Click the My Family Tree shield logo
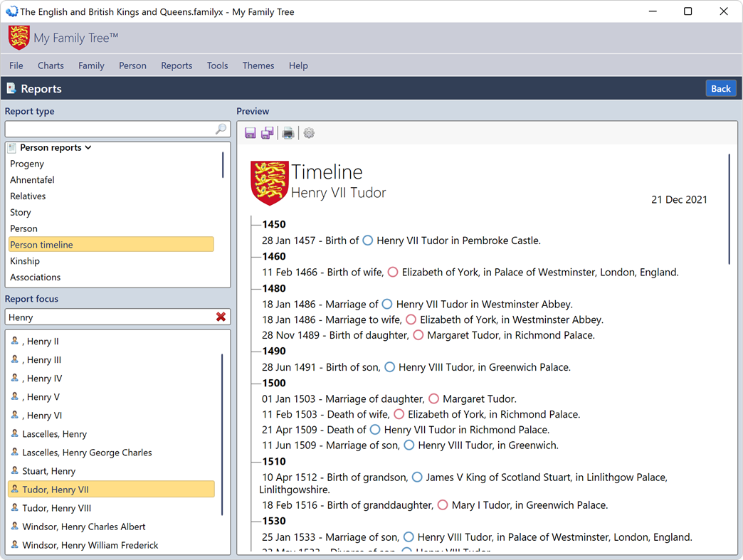This screenshot has width=743, height=560. coord(19,37)
